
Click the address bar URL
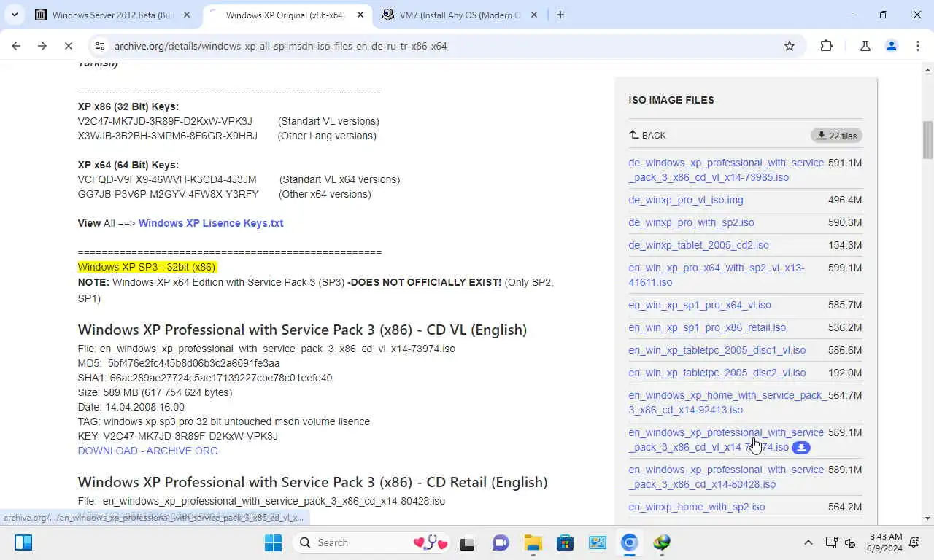tap(280, 46)
